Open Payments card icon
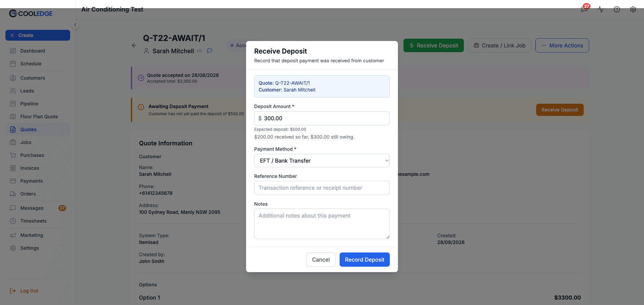644x305 pixels. tap(13, 181)
